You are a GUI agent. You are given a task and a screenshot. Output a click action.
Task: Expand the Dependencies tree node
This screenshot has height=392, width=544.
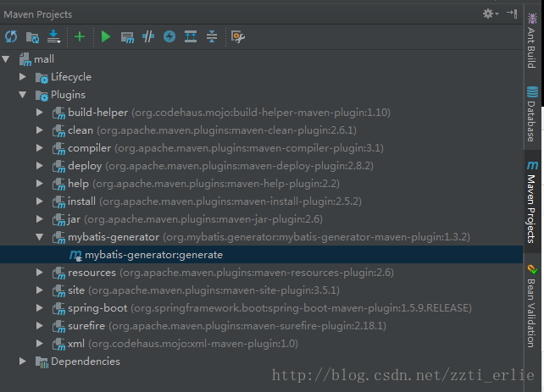click(x=24, y=362)
